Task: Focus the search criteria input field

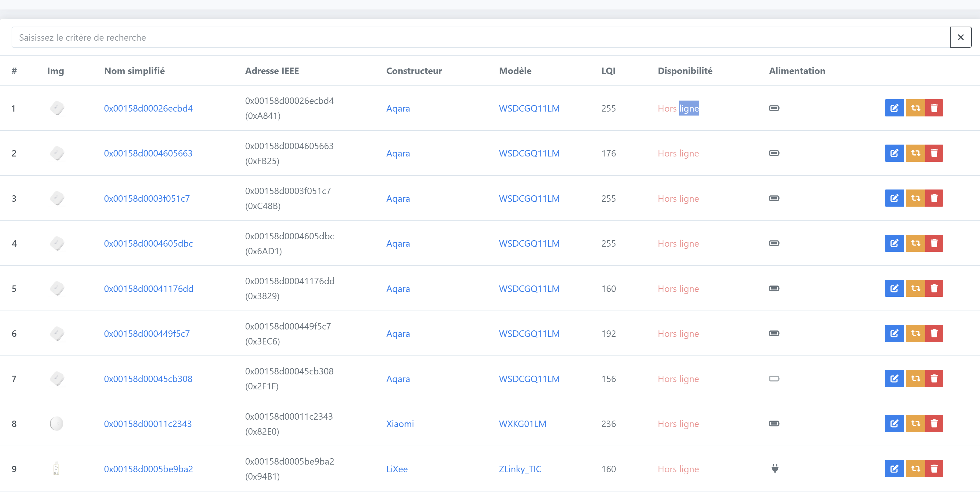Action: click(x=479, y=37)
